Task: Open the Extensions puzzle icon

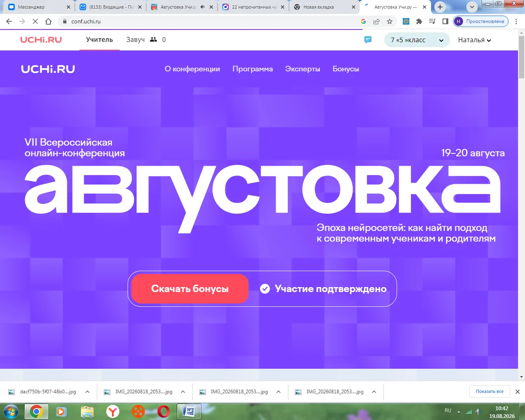Action: coord(419,21)
